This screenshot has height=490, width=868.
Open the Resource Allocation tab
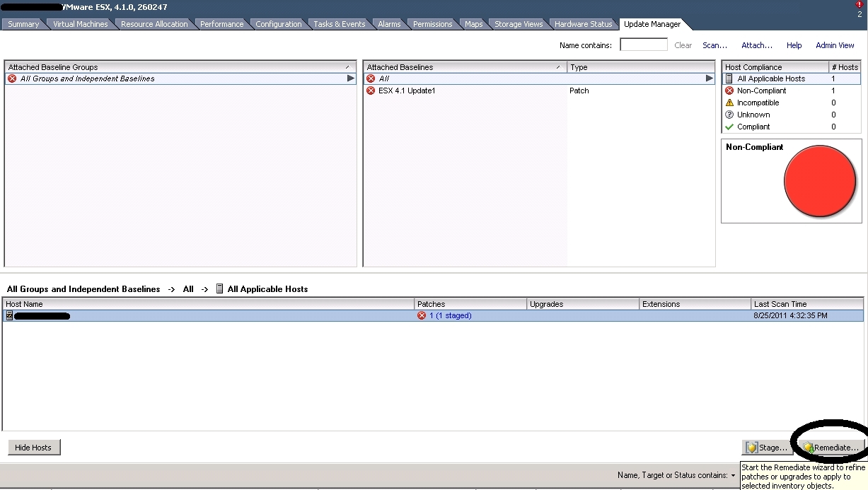(154, 24)
